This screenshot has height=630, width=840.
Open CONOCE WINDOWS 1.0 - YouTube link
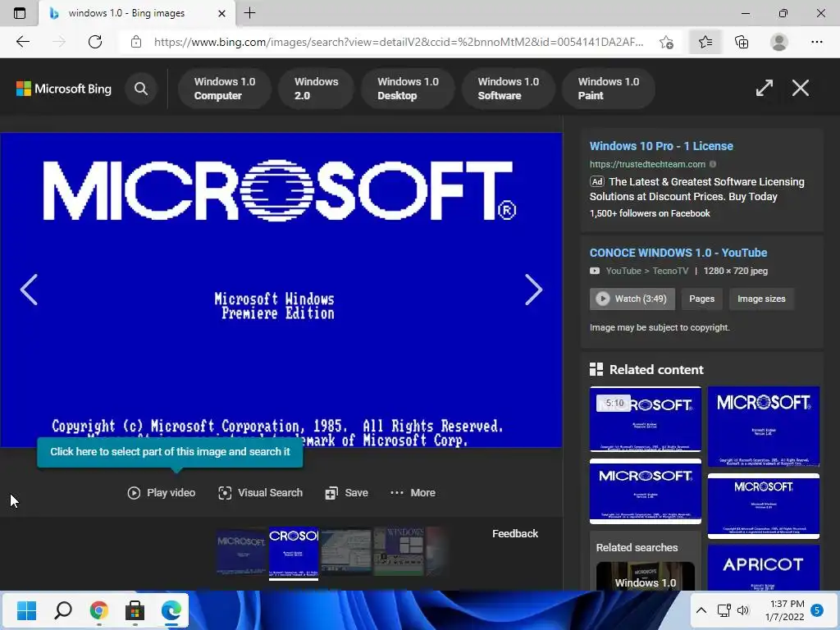678,253
